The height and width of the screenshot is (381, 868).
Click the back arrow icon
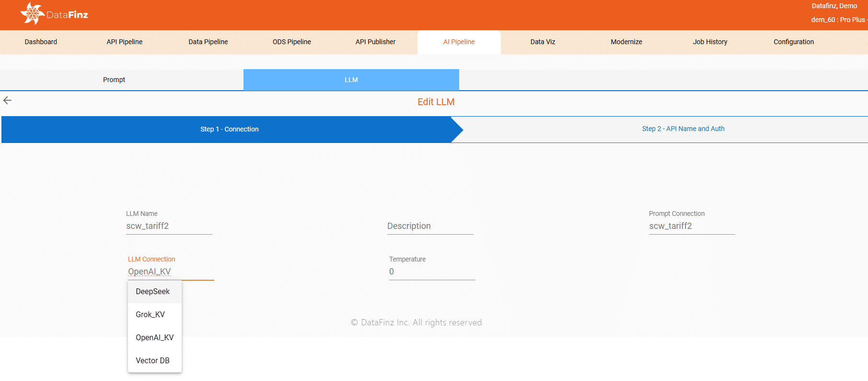7,100
